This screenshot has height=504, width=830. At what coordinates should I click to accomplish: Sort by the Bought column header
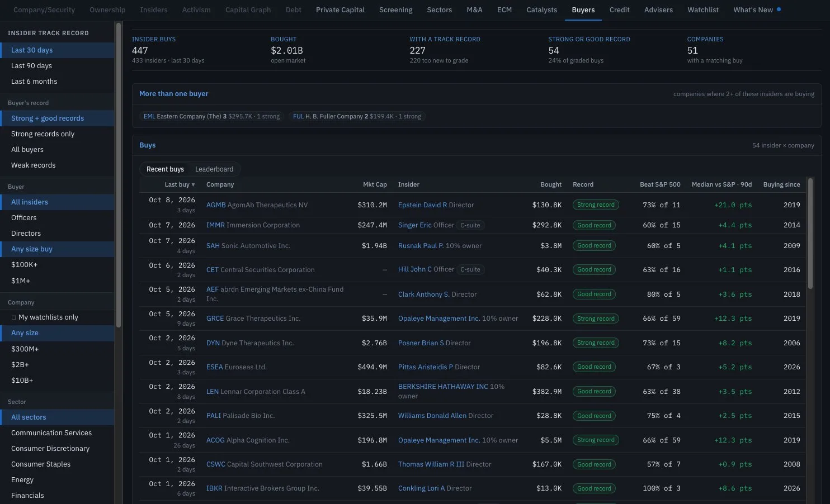click(551, 184)
